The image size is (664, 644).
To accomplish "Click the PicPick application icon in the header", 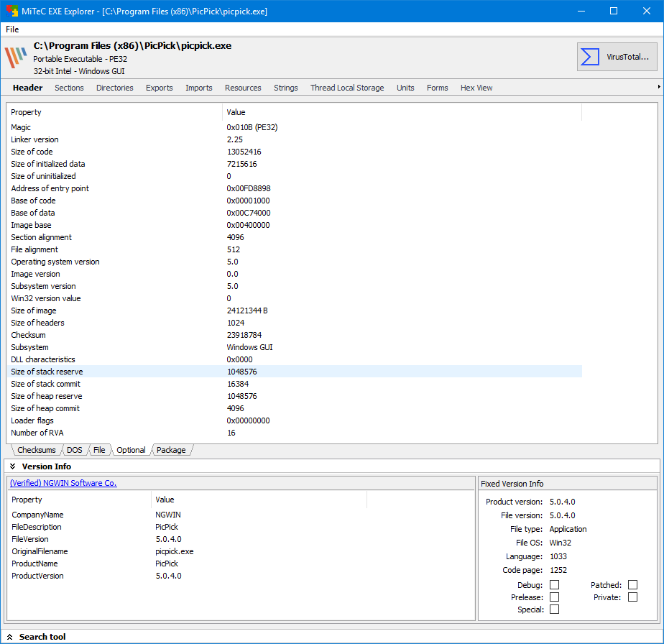I will click(16, 57).
